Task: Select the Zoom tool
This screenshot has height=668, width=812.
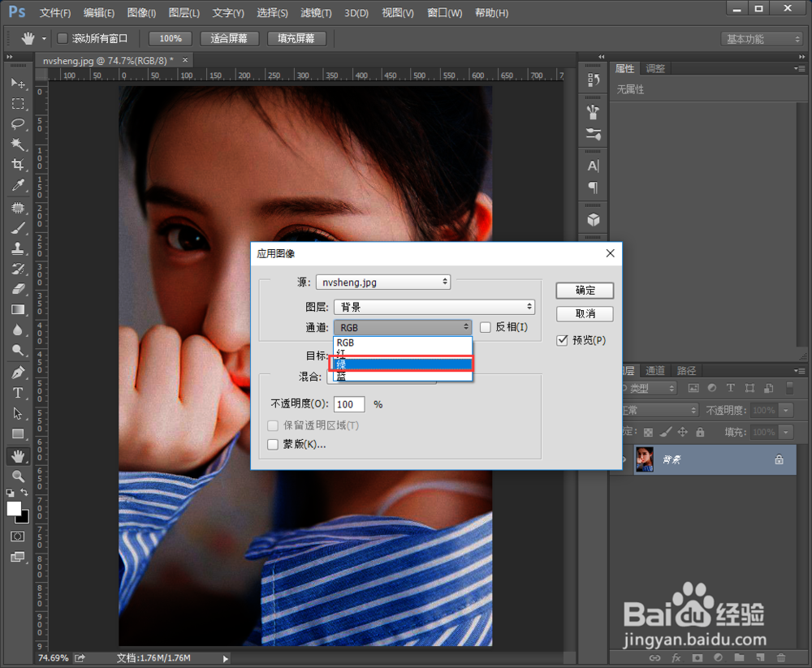Action: point(18,476)
